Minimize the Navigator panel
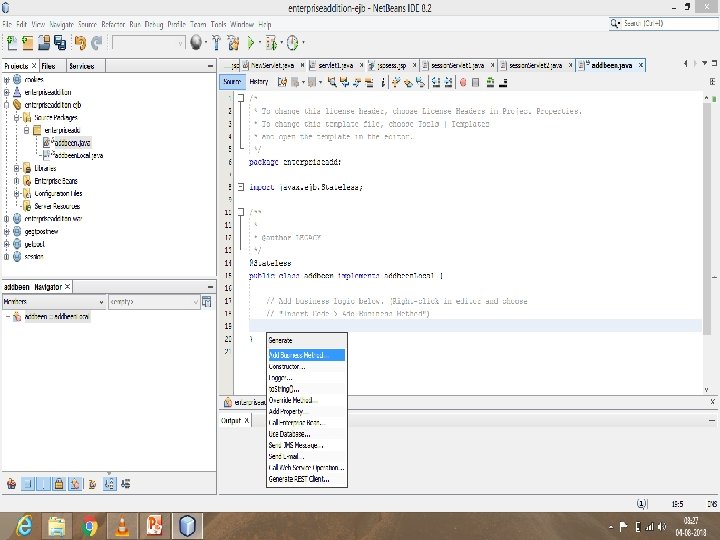 click(x=210, y=287)
